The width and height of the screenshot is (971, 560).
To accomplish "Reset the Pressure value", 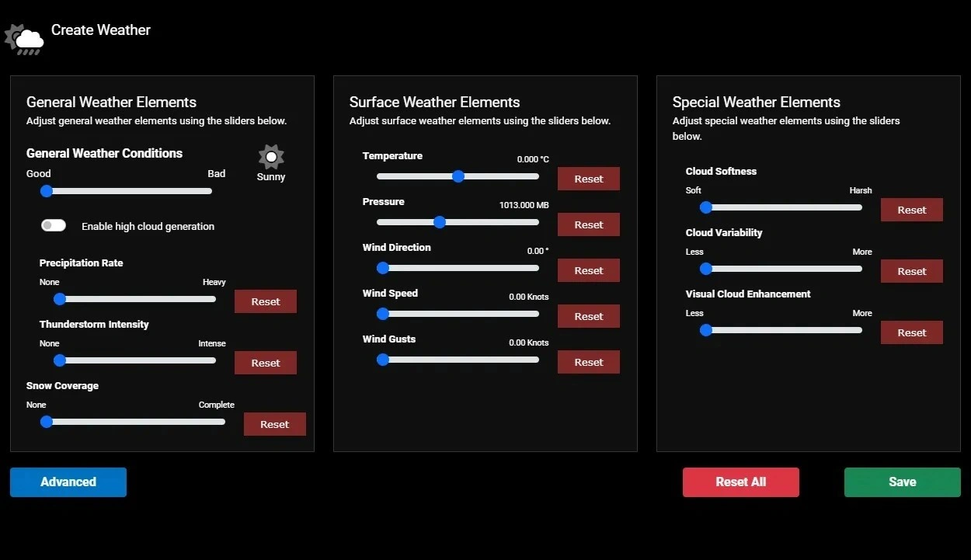I will tap(588, 224).
